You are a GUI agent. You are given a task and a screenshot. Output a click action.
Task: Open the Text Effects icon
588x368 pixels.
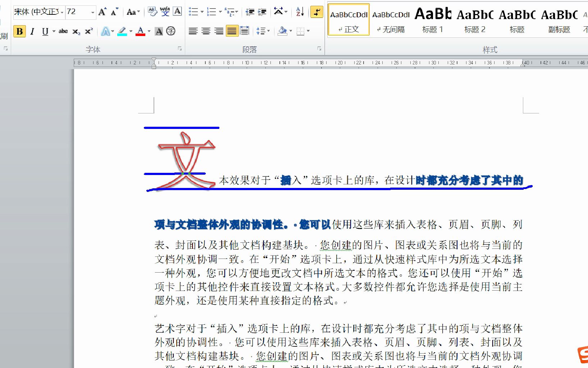pyautogui.click(x=106, y=31)
